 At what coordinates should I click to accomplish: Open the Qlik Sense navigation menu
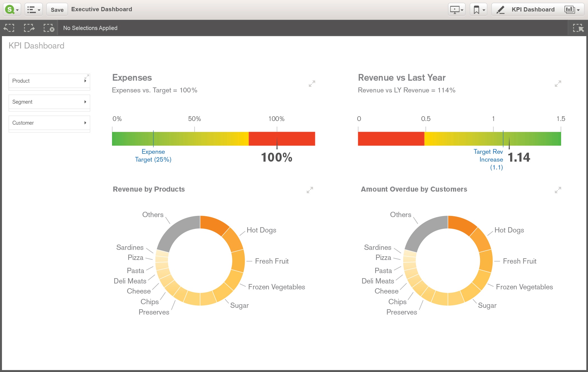click(12, 10)
